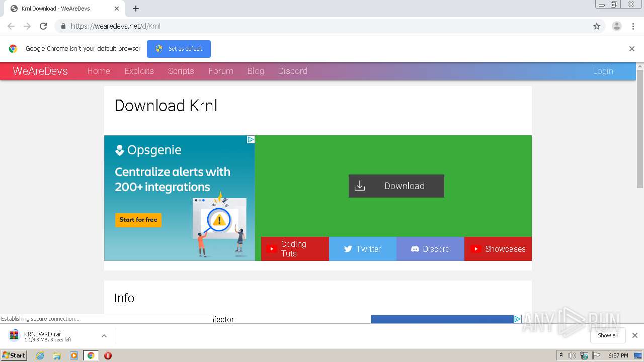Open the Showcases button
The width and height of the screenshot is (644, 362).
pos(498,249)
